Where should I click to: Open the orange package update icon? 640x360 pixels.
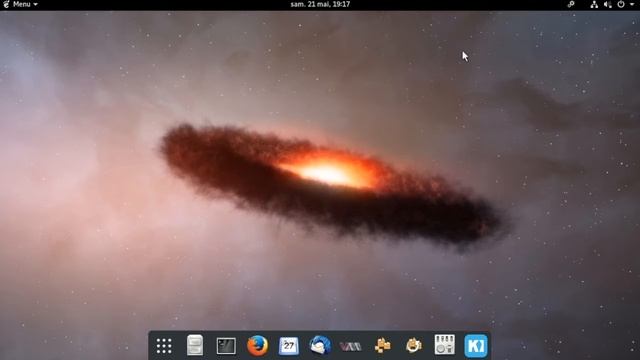[x=413, y=345]
